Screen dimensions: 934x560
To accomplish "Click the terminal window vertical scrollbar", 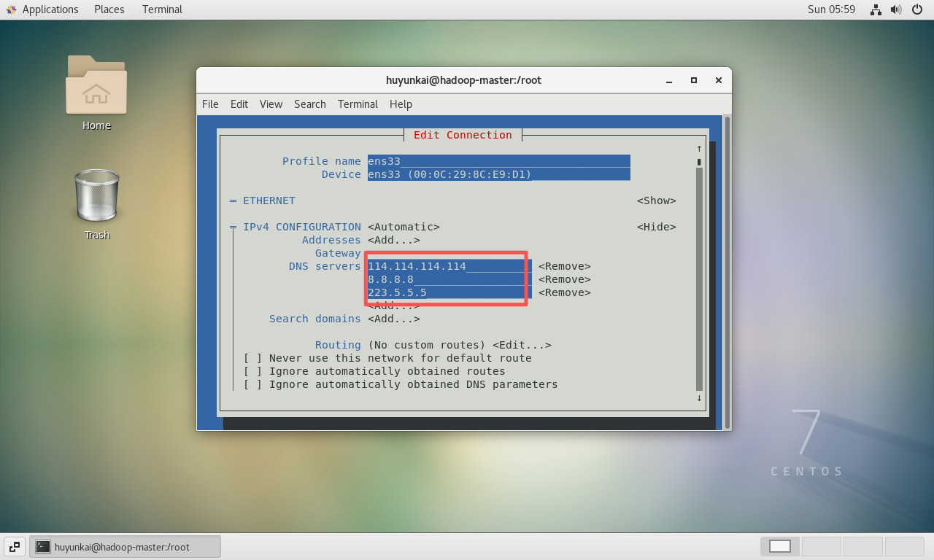I will (727, 273).
